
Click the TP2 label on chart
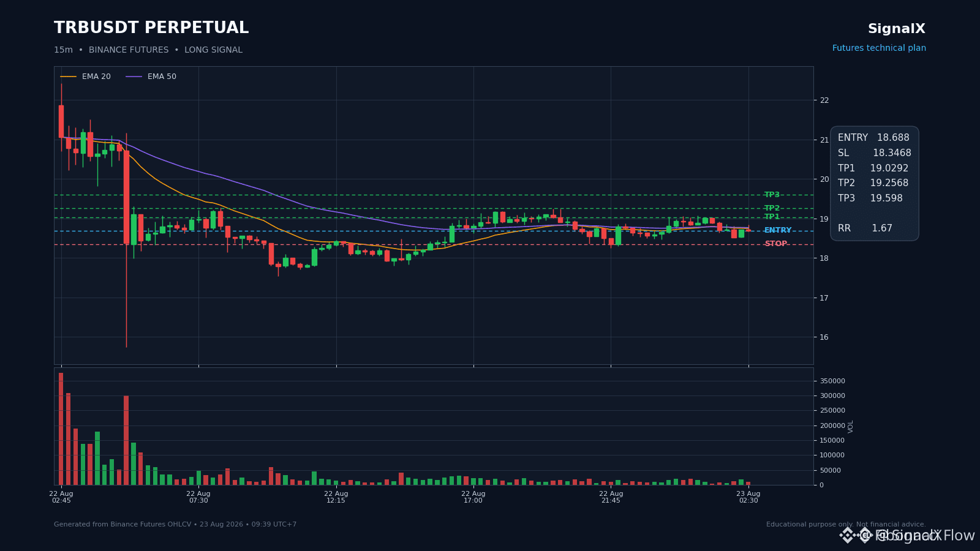[x=772, y=208]
